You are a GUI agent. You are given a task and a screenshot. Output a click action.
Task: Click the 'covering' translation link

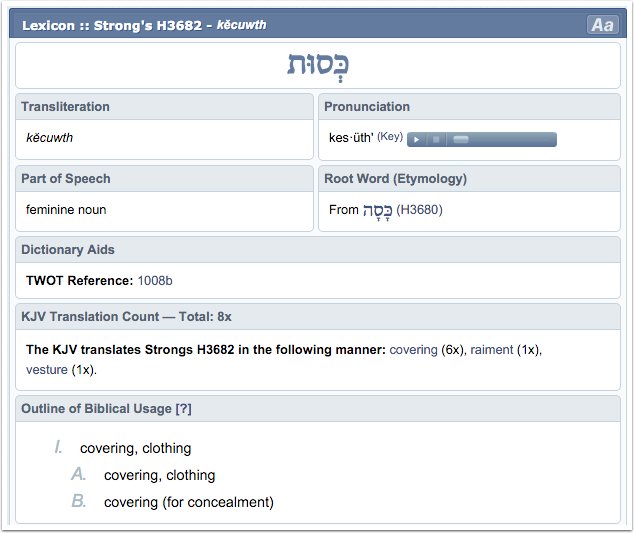coord(413,350)
